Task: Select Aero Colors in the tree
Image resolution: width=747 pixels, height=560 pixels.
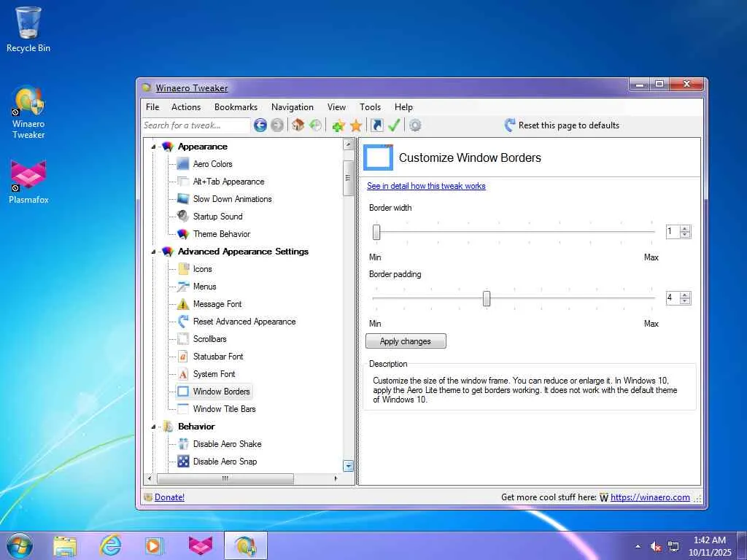Action: pyautogui.click(x=212, y=164)
